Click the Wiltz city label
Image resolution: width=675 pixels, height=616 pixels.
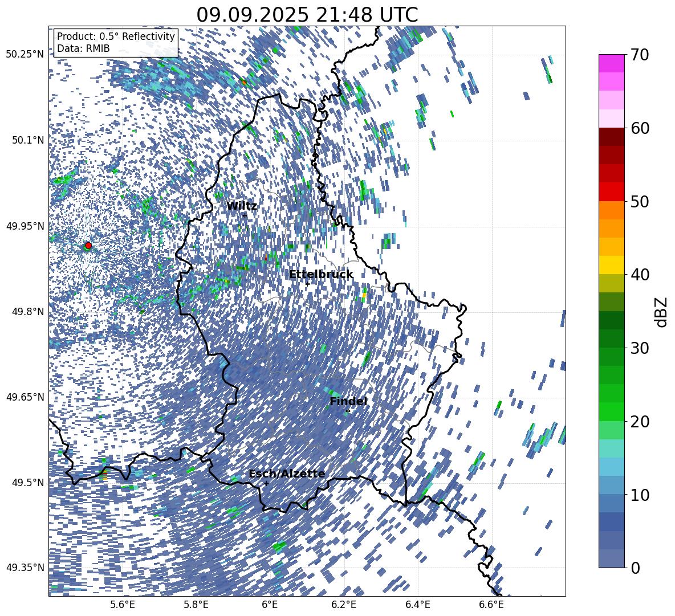pyautogui.click(x=242, y=206)
